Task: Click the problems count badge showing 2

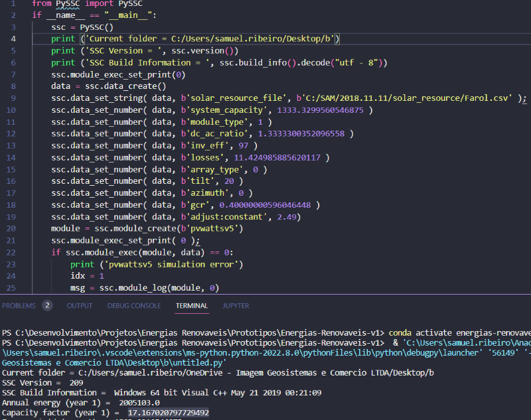Action: click(47, 306)
